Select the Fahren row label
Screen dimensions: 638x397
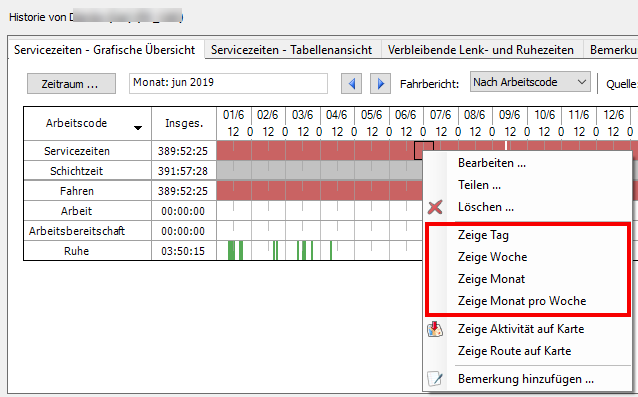[x=77, y=191]
